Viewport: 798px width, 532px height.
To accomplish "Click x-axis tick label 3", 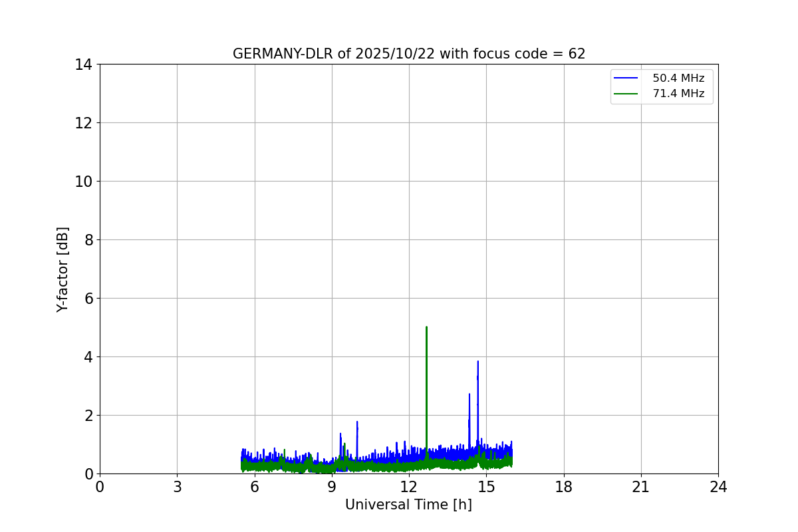I will [177, 487].
